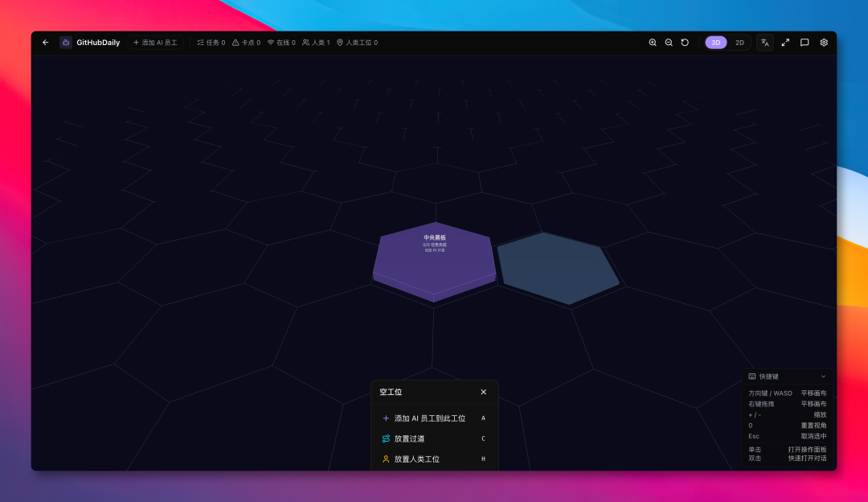Image resolution: width=868 pixels, height=502 pixels.
Task: Switch to 3D view mode
Action: pos(716,43)
